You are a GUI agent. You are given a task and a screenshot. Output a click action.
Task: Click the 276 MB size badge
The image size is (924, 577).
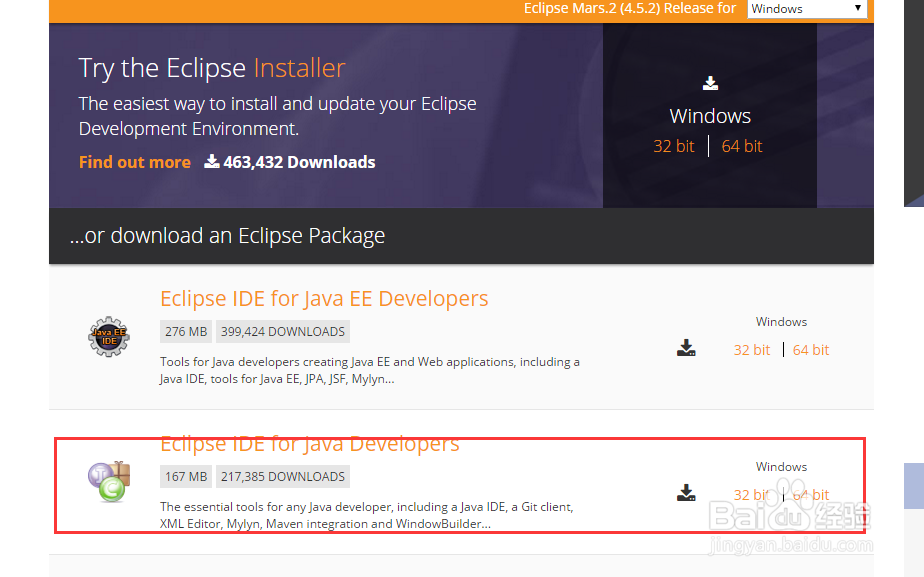(x=185, y=331)
